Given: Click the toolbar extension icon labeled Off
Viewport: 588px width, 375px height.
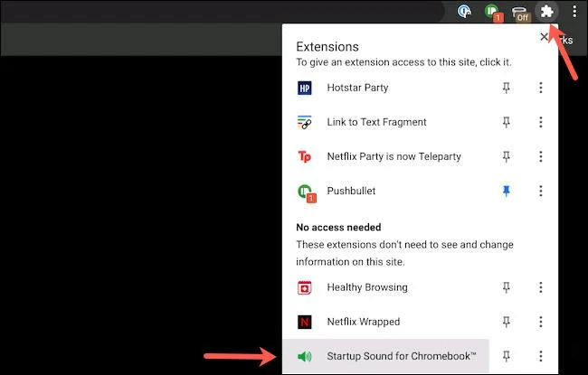Looking at the screenshot, I should pyautogui.click(x=521, y=14).
